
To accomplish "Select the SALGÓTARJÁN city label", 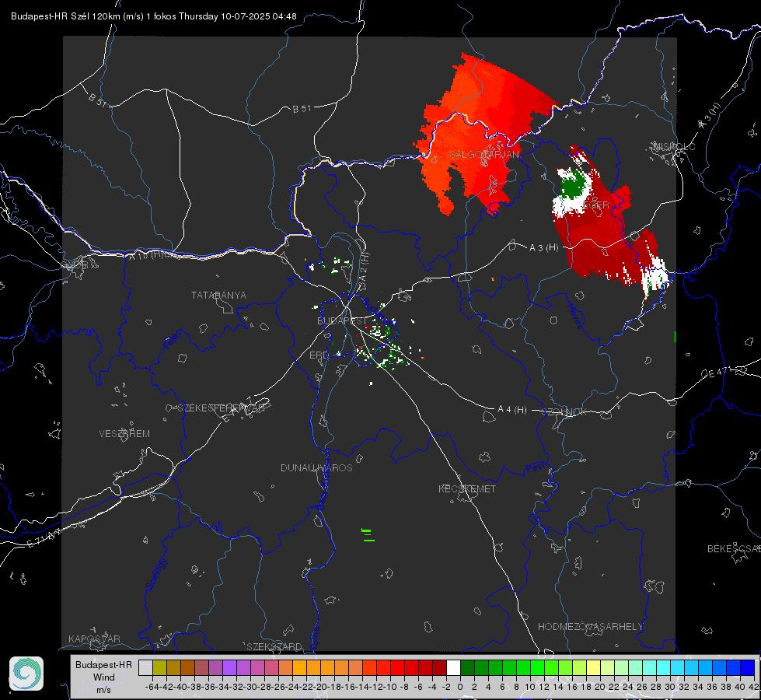I will (483, 155).
